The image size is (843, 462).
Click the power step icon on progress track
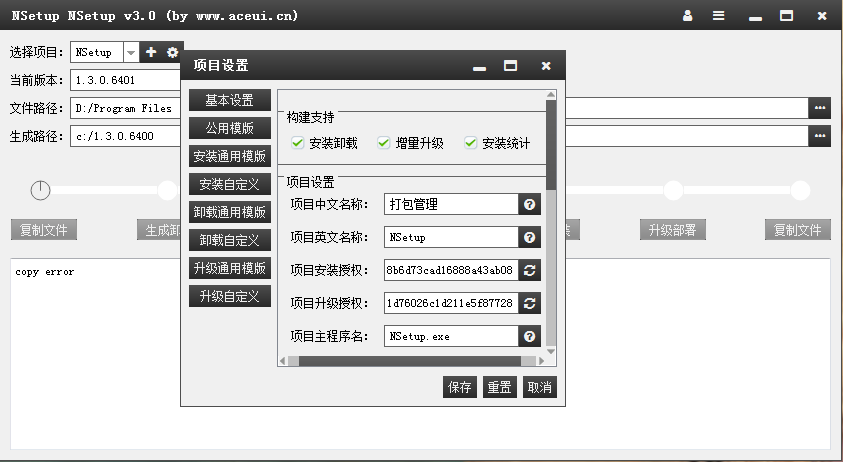point(40,190)
